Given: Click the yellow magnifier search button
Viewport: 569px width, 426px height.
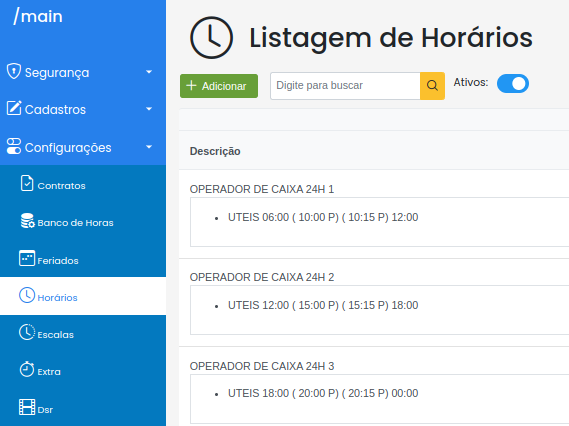Looking at the screenshot, I should [432, 86].
